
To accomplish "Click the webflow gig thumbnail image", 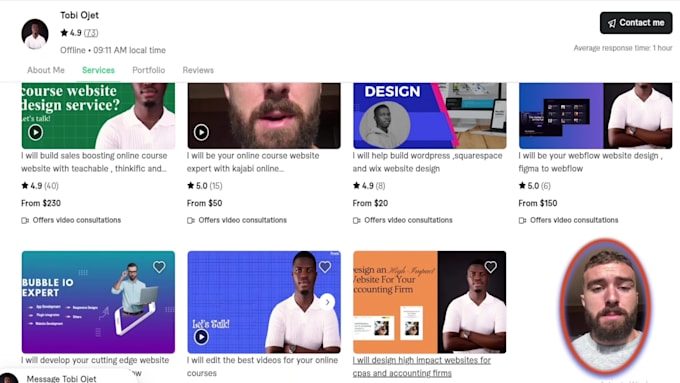I will point(595,115).
